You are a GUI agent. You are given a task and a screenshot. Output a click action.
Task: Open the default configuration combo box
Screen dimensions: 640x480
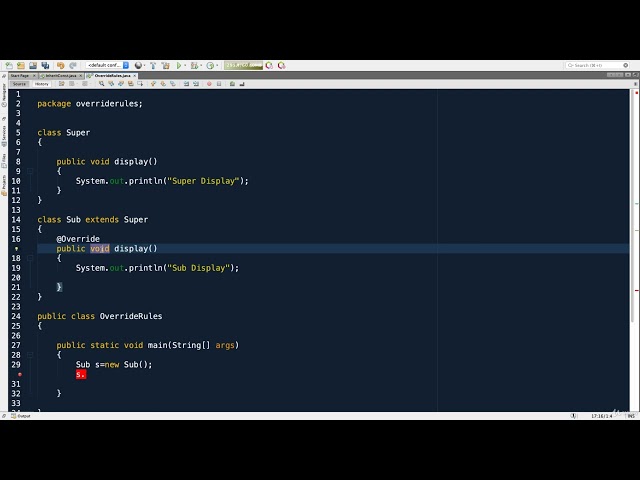(108, 65)
